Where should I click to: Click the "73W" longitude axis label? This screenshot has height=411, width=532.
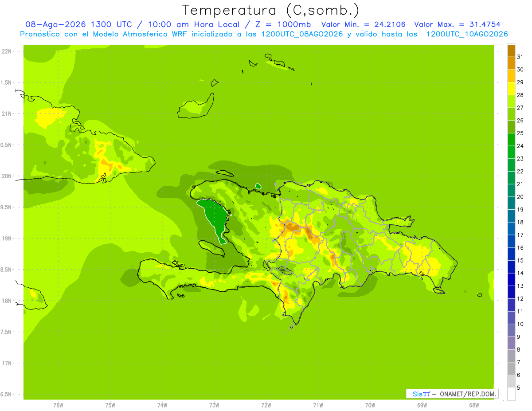click(x=214, y=405)
